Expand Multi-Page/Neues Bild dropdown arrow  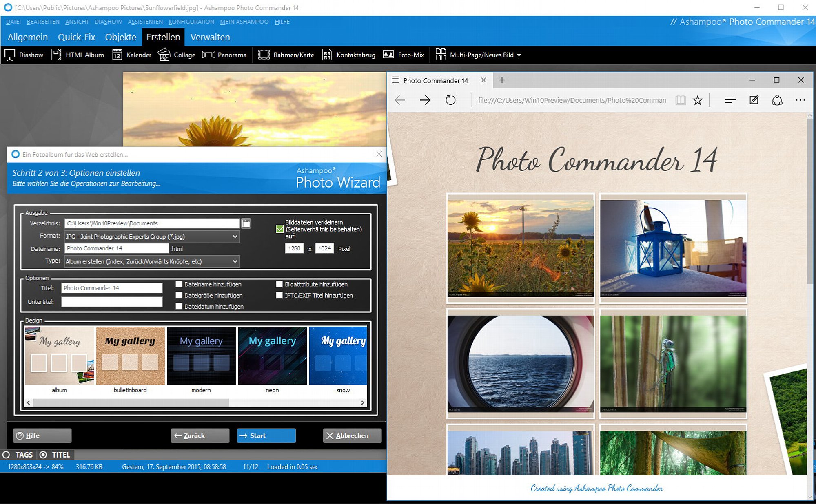[x=519, y=55]
